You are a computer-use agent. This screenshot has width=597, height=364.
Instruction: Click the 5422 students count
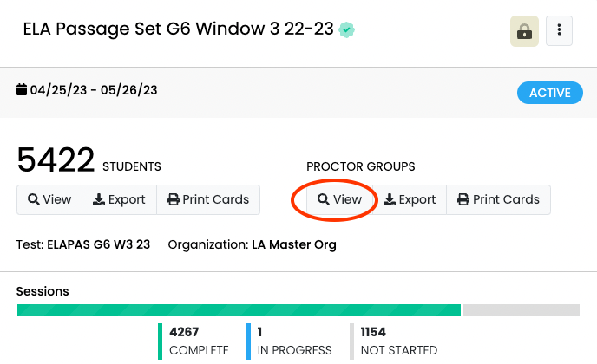tap(56, 160)
